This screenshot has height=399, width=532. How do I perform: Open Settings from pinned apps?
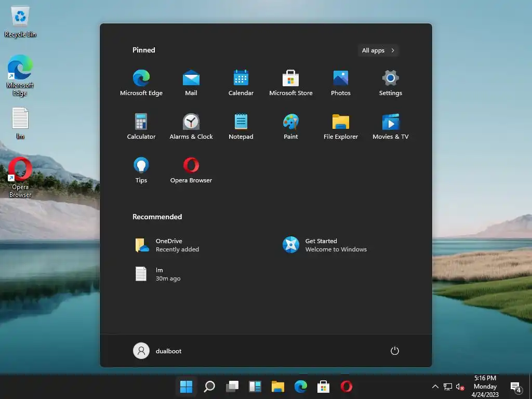[391, 83]
